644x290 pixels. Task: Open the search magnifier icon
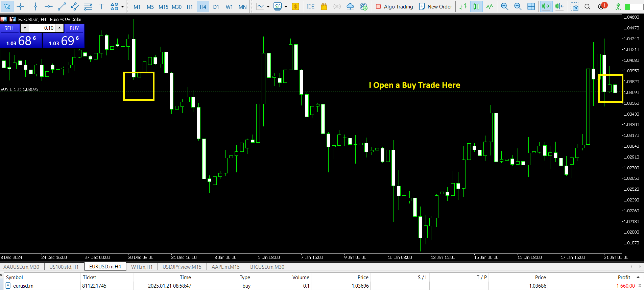[588, 6]
